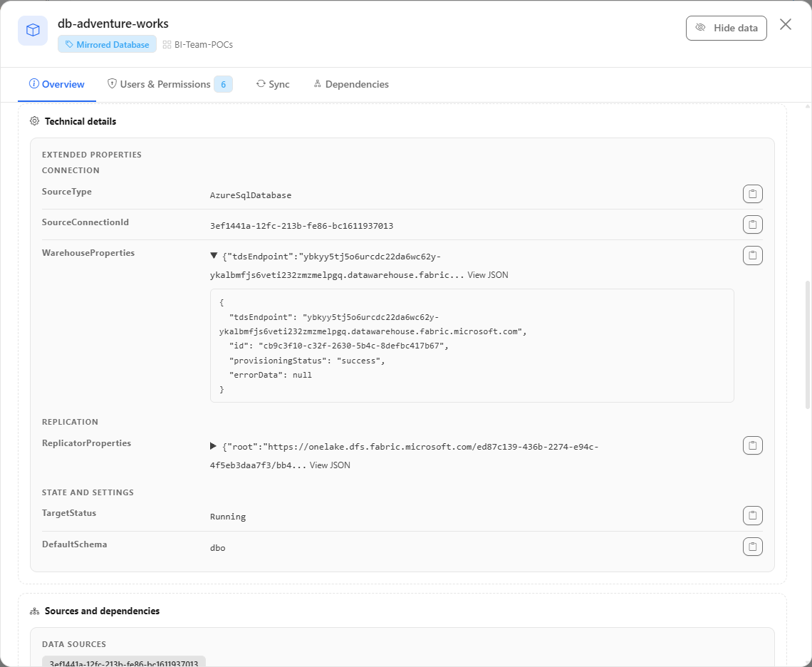Viewport: 812px width, 667px height.
Task: Click the Mirrored Database tag
Action: (x=107, y=45)
